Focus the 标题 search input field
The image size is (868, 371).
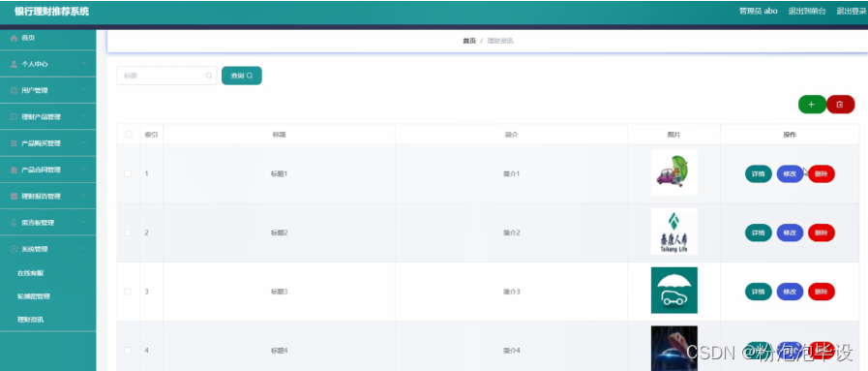166,76
